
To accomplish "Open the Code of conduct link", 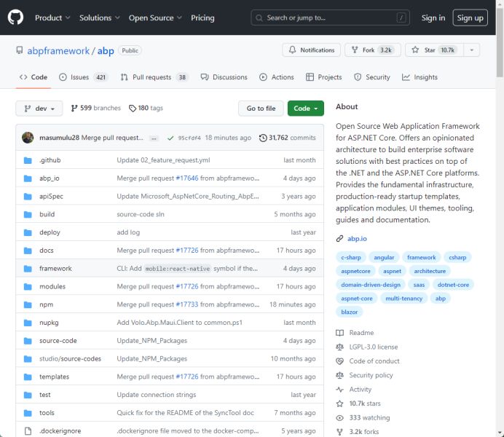I will click(x=374, y=361).
